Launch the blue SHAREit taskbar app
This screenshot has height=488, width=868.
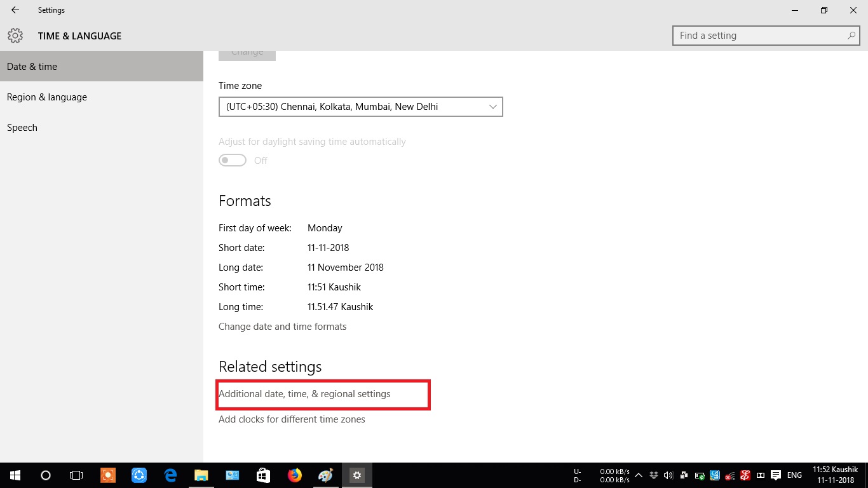click(x=139, y=475)
